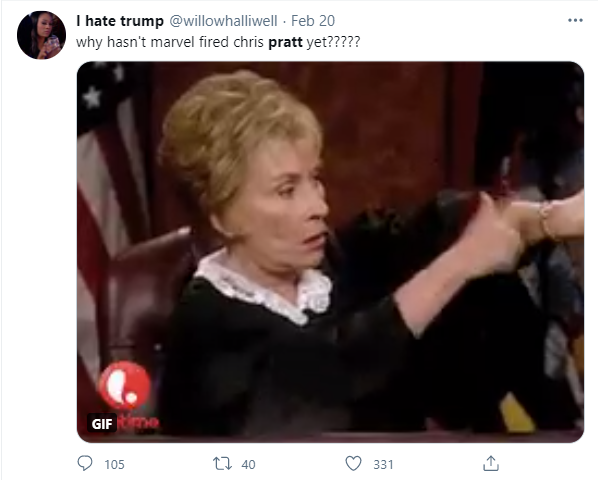598x480 pixels.
Task: Click the question marks ending the tweet
Action: pyautogui.click(x=344, y=42)
